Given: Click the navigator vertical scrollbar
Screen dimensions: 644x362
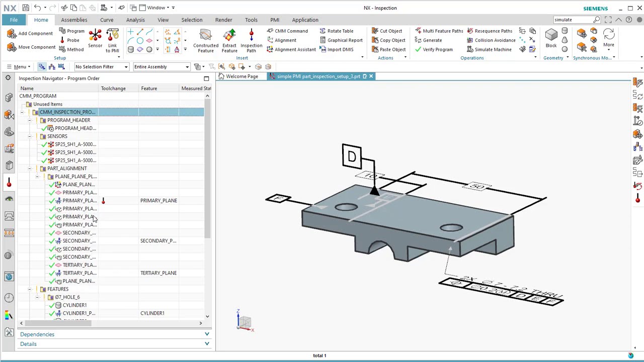Looking at the screenshot, I should pos(207,168).
